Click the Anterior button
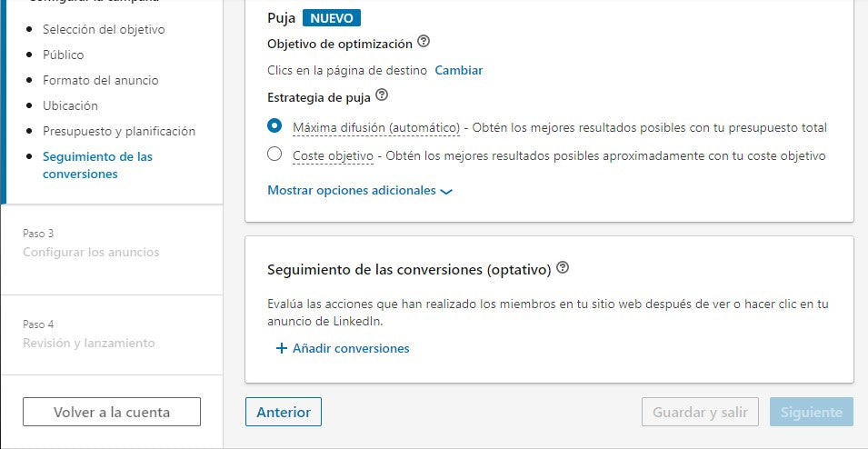 tap(284, 412)
